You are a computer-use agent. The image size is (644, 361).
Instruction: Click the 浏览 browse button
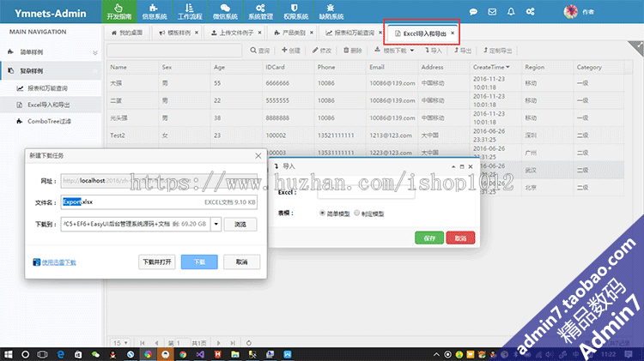click(240, 225)
